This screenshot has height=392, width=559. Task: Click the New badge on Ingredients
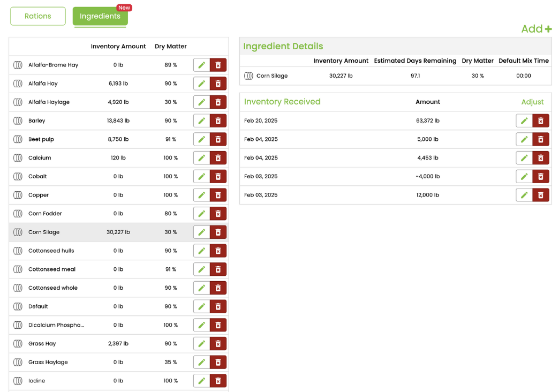pyautogui.click(x=124, y=7)
